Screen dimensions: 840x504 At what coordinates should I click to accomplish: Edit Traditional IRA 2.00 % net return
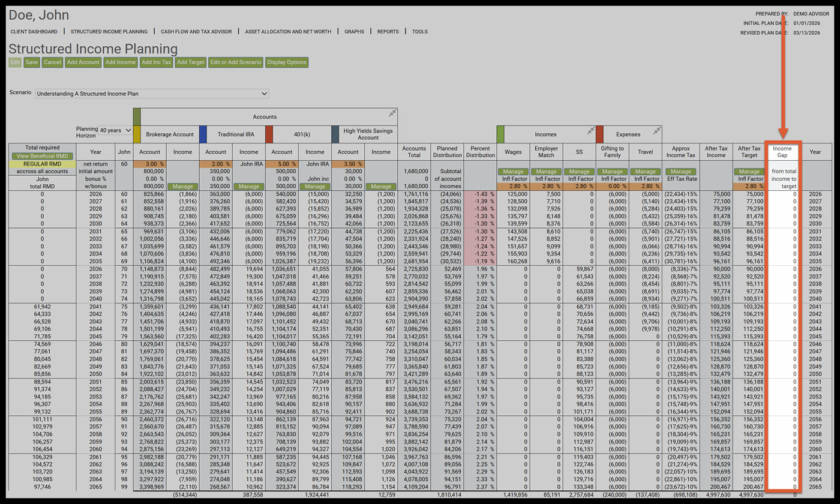click(x=216, y=164)
